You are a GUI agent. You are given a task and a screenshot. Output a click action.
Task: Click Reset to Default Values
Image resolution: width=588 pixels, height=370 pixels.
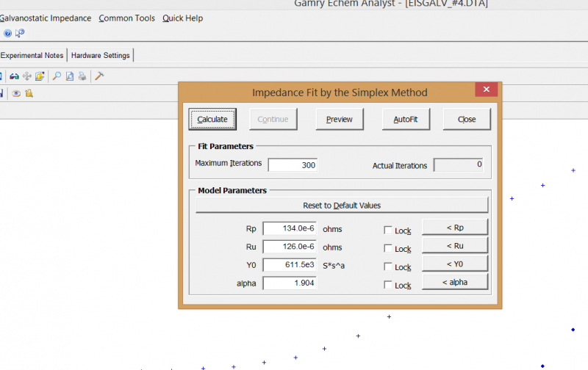(342, 206)
